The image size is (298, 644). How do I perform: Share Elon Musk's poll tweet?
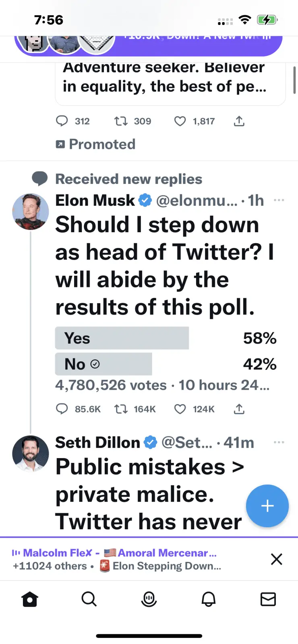(239, 409)
